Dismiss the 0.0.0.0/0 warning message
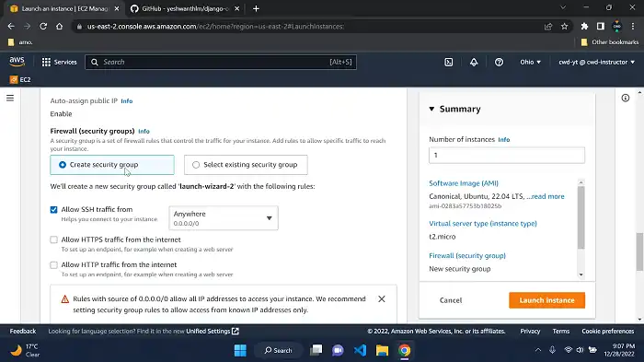 (x=382, y=298)
